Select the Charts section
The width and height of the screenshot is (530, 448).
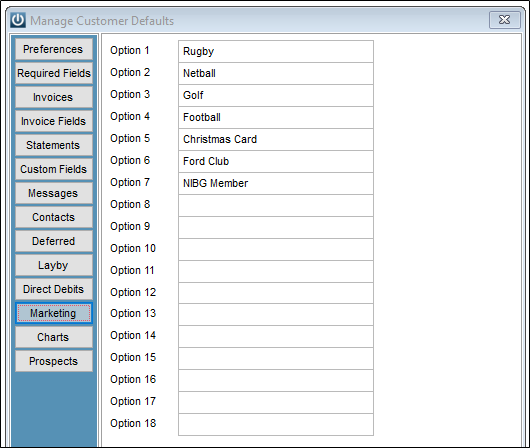[x=54, y=337]
